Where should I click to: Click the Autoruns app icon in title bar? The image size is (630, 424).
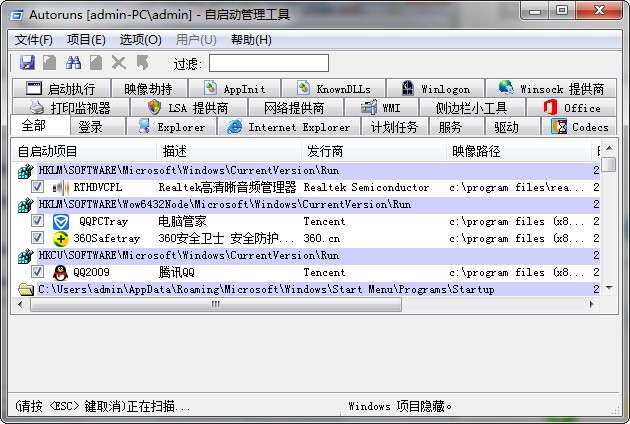[x=16, y=16]
